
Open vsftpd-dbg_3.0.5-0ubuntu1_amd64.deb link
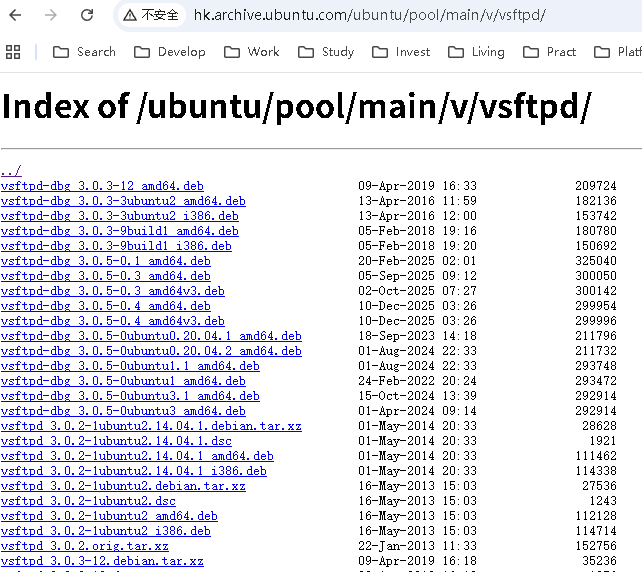pyautogui.click(x=123, y=381)
